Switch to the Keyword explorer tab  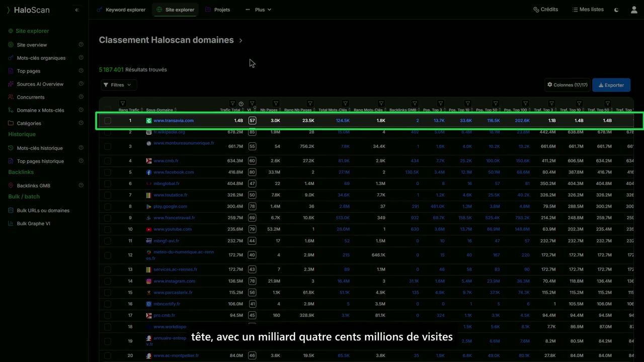[x=121, y=10]
